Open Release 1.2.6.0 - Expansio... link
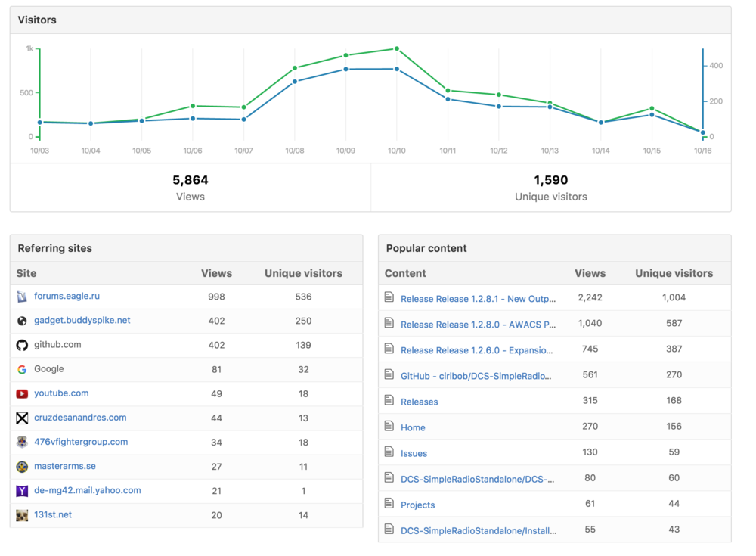 pyautogui.click(x=477, y=350)
